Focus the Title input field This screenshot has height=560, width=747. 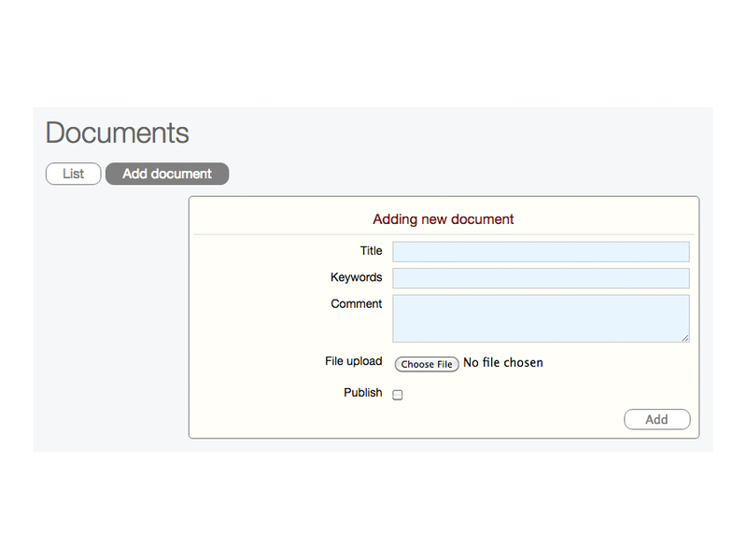click(541, 252)
